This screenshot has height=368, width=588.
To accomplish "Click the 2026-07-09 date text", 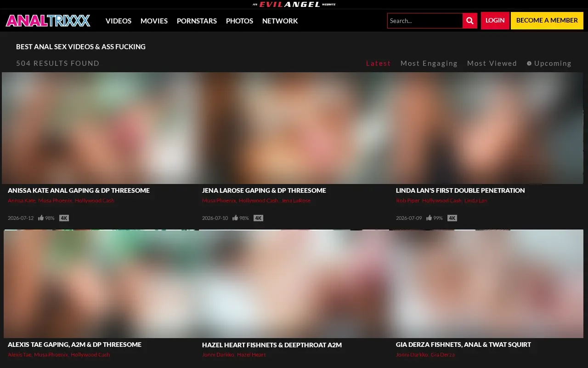I will (x=409, y=218).
